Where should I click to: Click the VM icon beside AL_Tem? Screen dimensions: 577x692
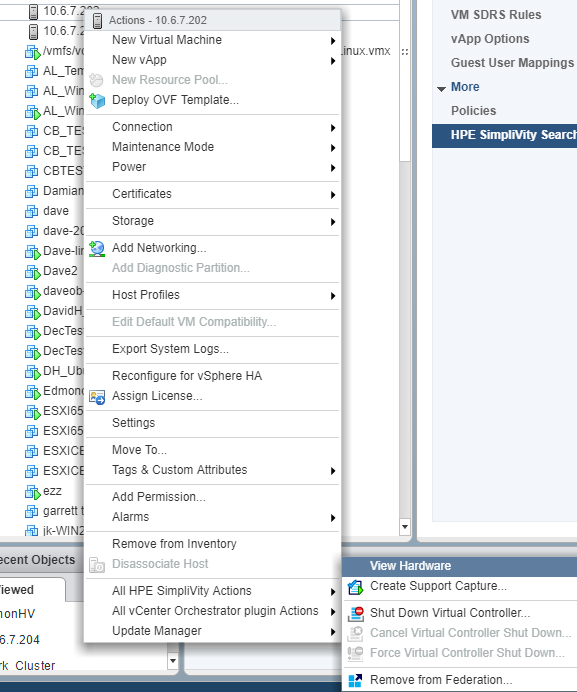pos(31,71)
